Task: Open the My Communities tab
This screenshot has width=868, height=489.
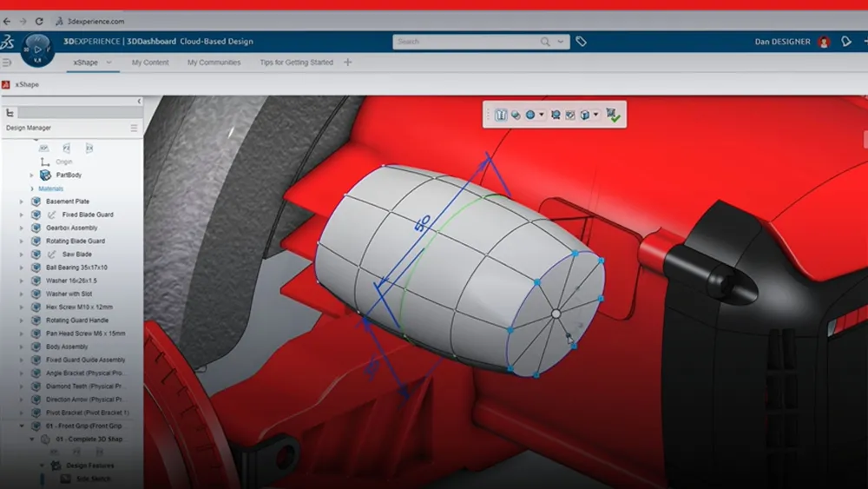Action: pyautogui.click(x=214, y=63)
